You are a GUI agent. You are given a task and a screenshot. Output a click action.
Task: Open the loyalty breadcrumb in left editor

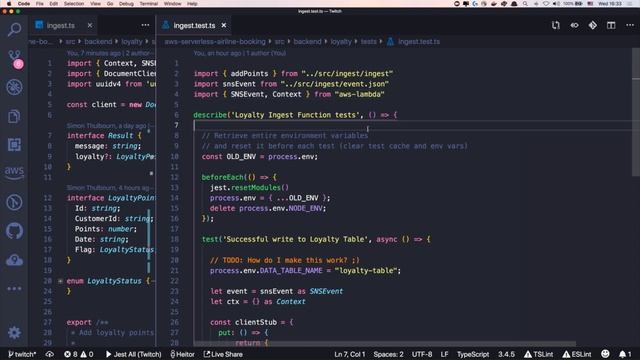[x=131, y=42]
